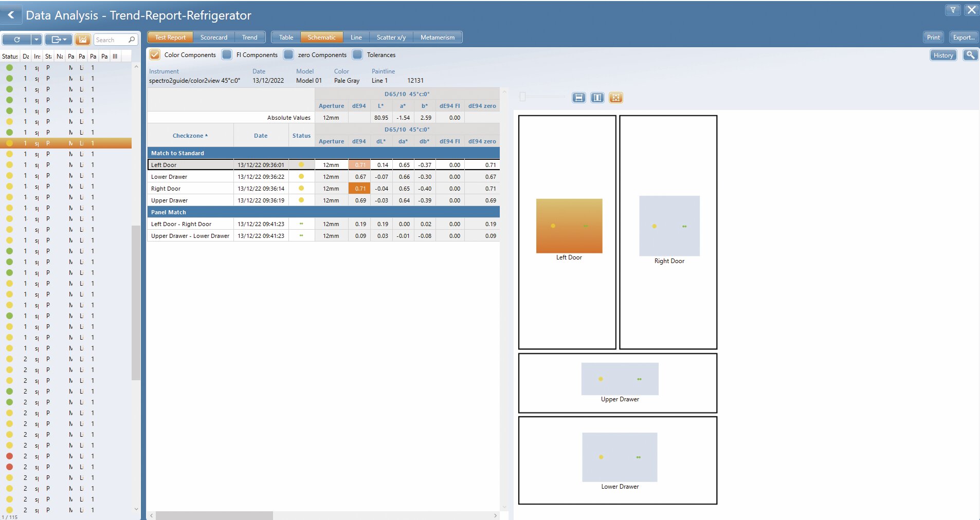Select the Right Door table row

point(323,189)
